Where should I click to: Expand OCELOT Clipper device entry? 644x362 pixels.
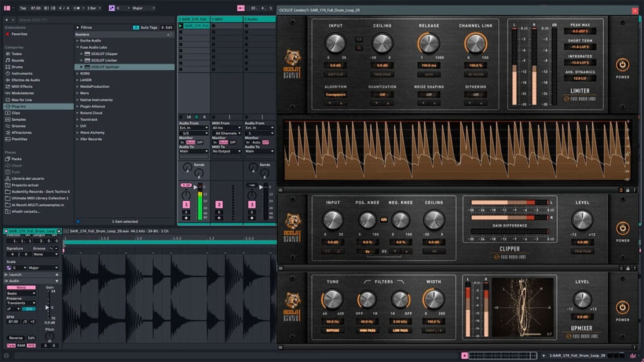81,54
